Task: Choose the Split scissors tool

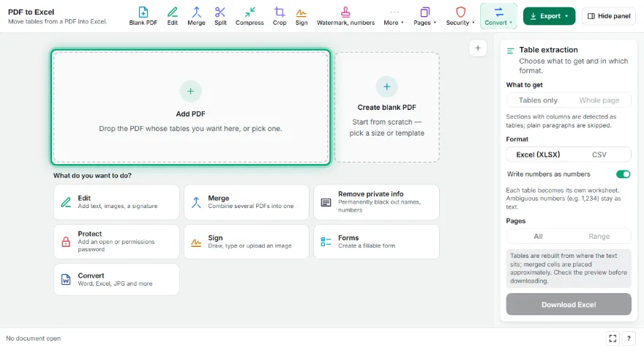Action: (x=220, y=16)
